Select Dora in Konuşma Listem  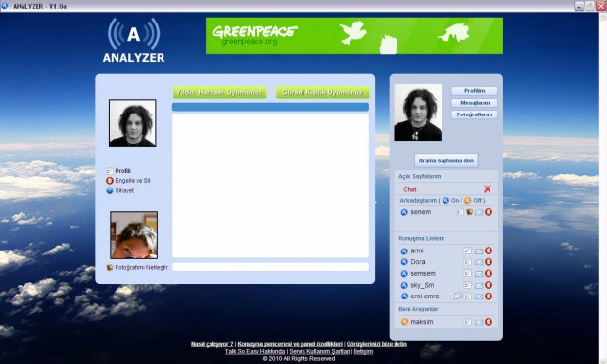click(418, 262)
